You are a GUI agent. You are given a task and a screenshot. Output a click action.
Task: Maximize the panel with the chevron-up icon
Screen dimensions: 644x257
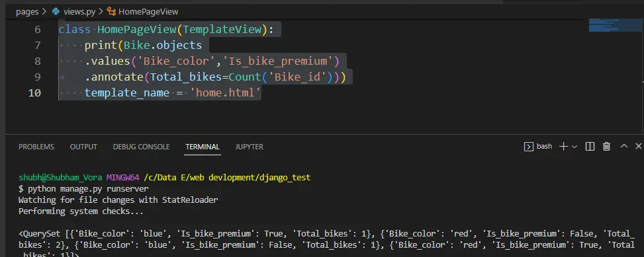pos(624,146)
